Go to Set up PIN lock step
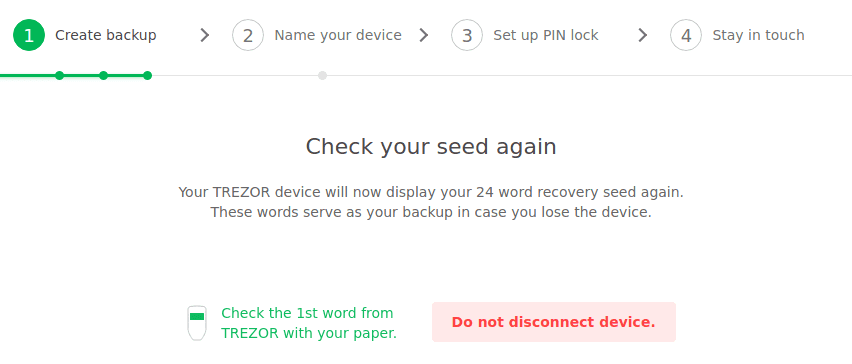 [x=546, y=35]
